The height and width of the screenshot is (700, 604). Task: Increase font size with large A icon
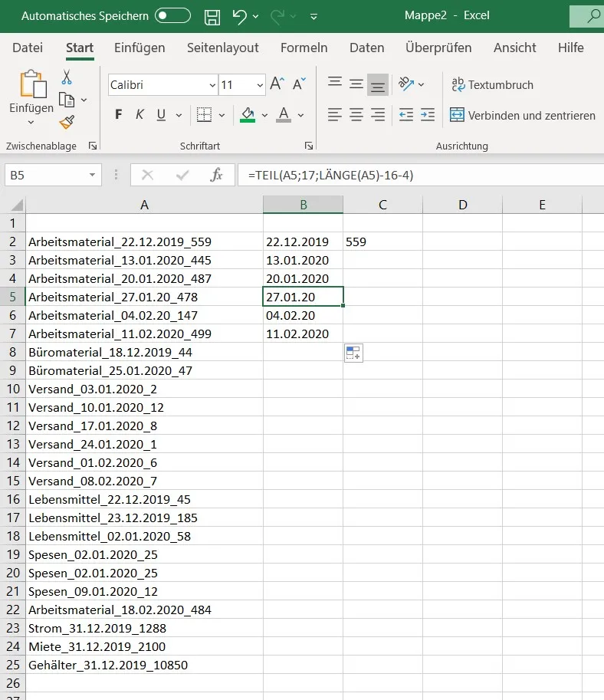tap(277, 84)
